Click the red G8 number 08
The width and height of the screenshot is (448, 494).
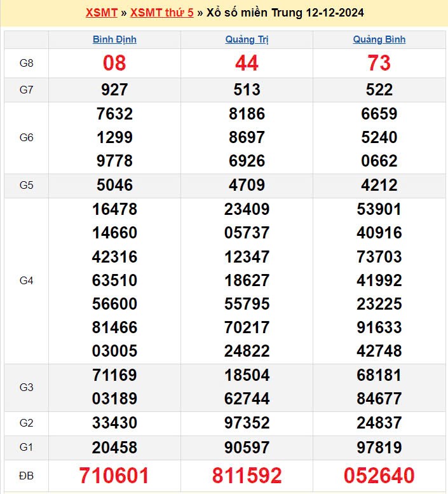click(x=114, y=63)
